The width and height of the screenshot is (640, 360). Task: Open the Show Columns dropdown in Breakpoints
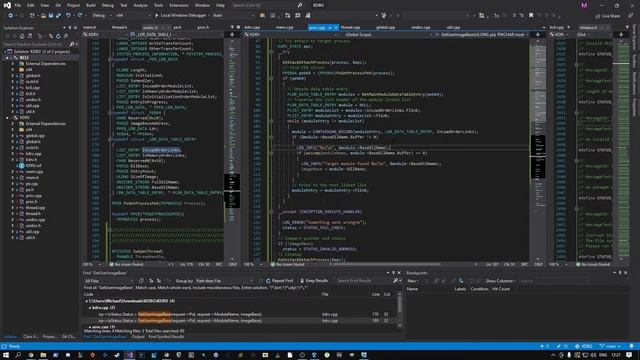point(500,281)
